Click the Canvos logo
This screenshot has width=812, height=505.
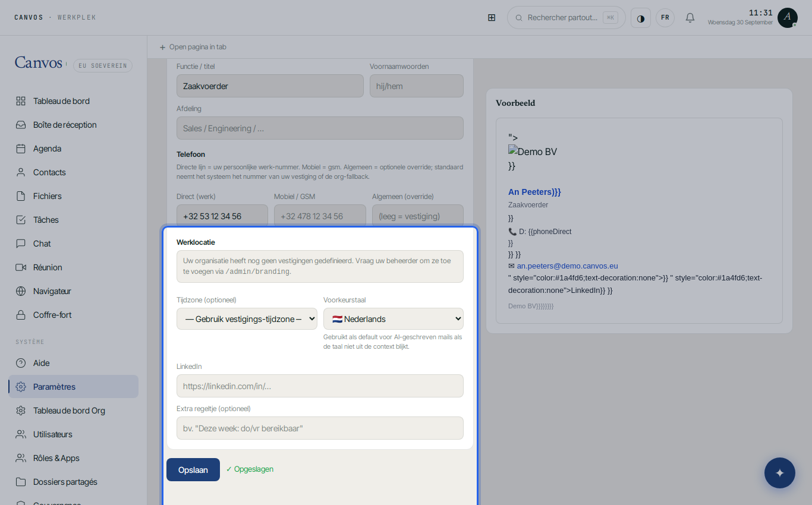coord(39,62)
